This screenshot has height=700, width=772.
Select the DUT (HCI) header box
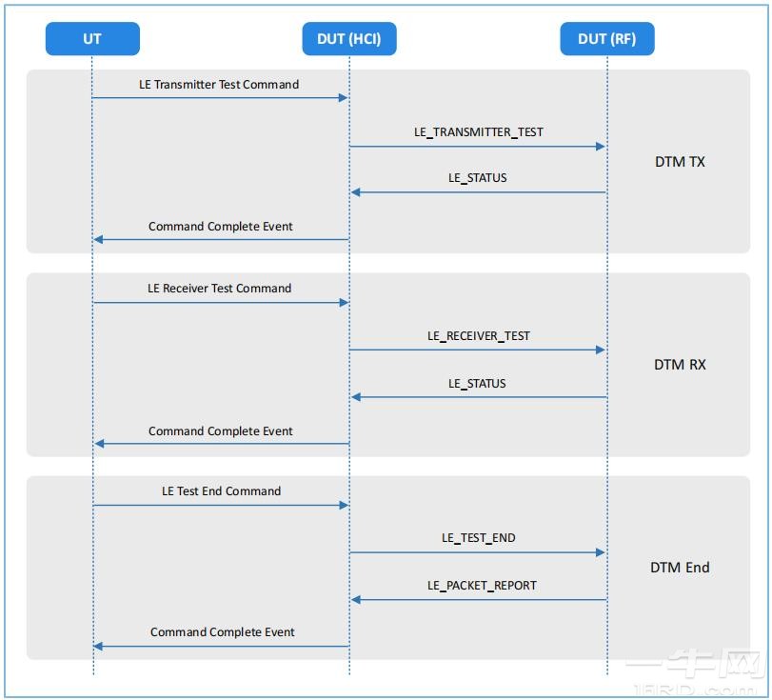point(349,39)
